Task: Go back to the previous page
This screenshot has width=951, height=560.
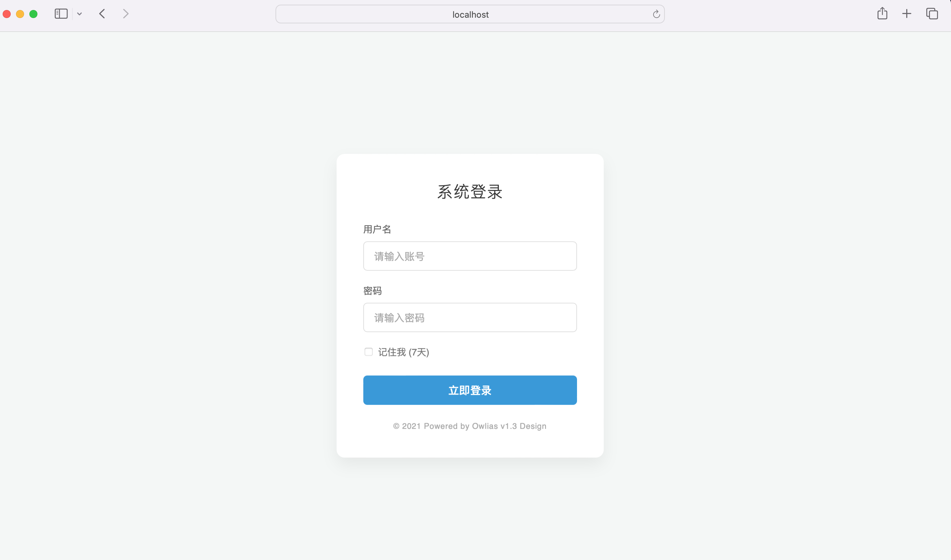Action: (102, 14)
